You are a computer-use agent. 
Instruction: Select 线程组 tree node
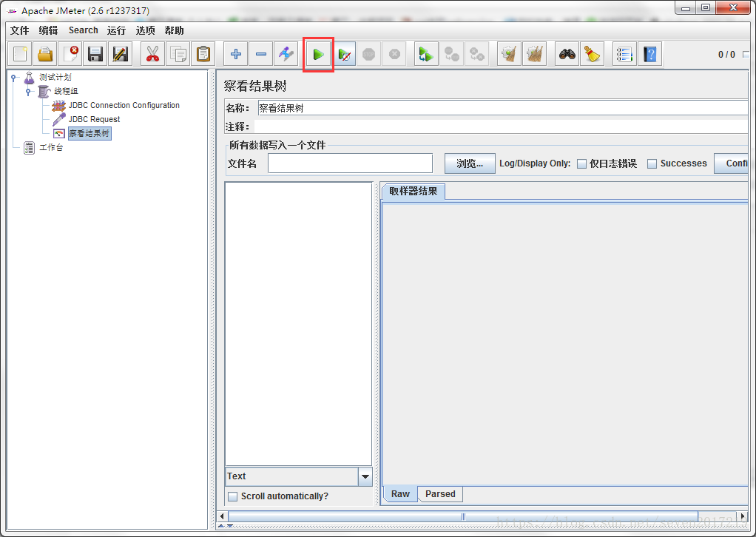(66, 91)
